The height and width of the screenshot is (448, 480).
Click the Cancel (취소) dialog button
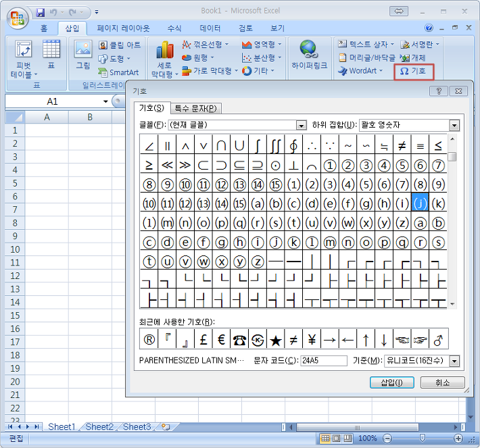pyautogui.click(x=443, y=382)
